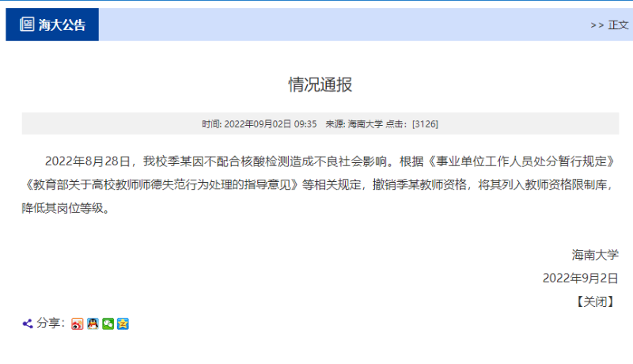This screenshot has width=633, height=364.
Task: Click the text 降低其岗位等级
Action: pyautogui.click(x=63, y=208)
